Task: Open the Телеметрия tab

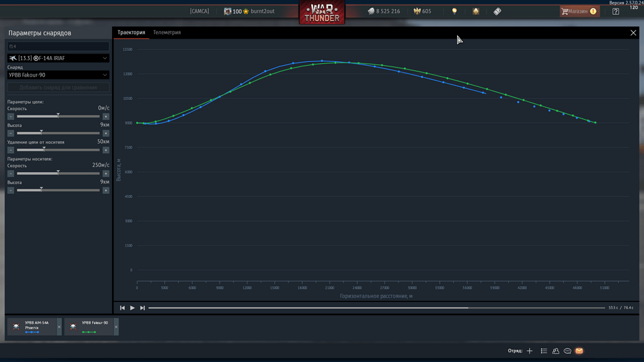Action: click(167, 32)
